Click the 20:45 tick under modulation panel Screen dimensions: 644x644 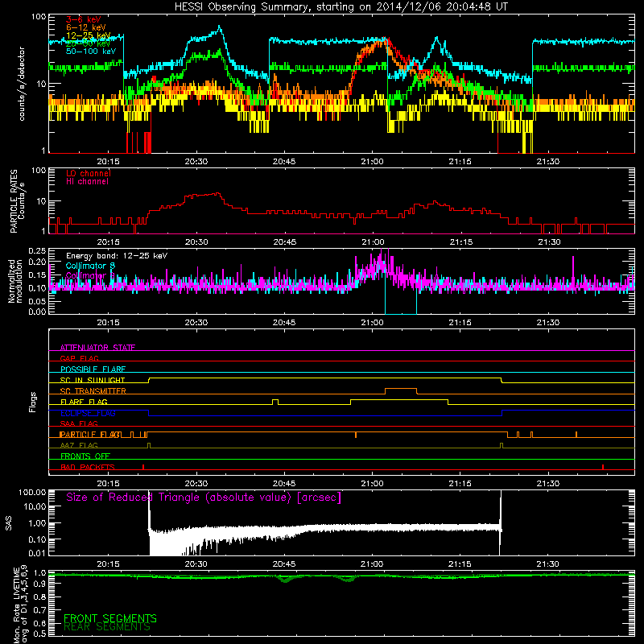tap(284, 323)
